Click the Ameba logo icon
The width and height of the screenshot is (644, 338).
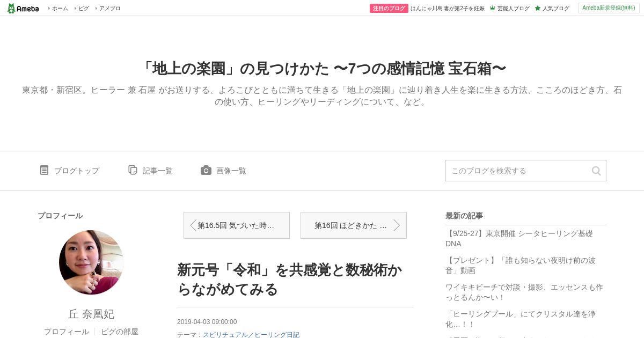(x=23, y=8)
